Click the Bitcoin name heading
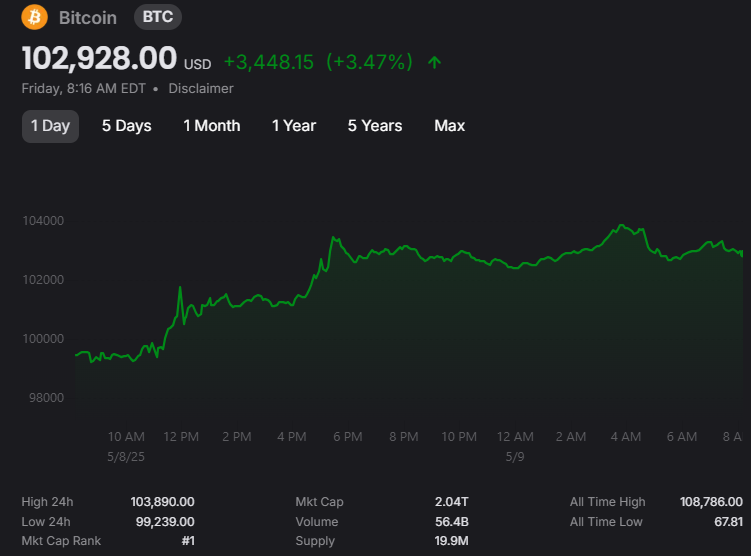This screenshot has width=751, height=556. pyautogui.click(x=88, y=18)
